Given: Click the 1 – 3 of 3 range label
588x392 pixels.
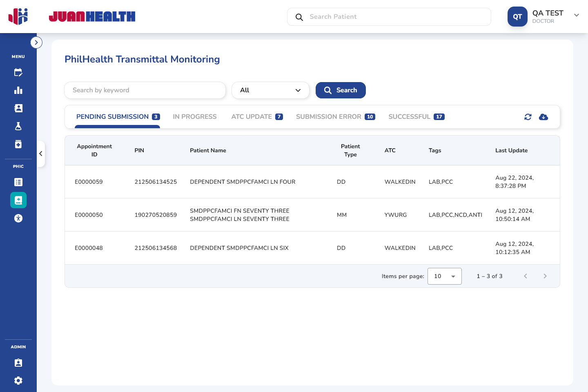Looking at the screenshot, I should pos(490,276).
